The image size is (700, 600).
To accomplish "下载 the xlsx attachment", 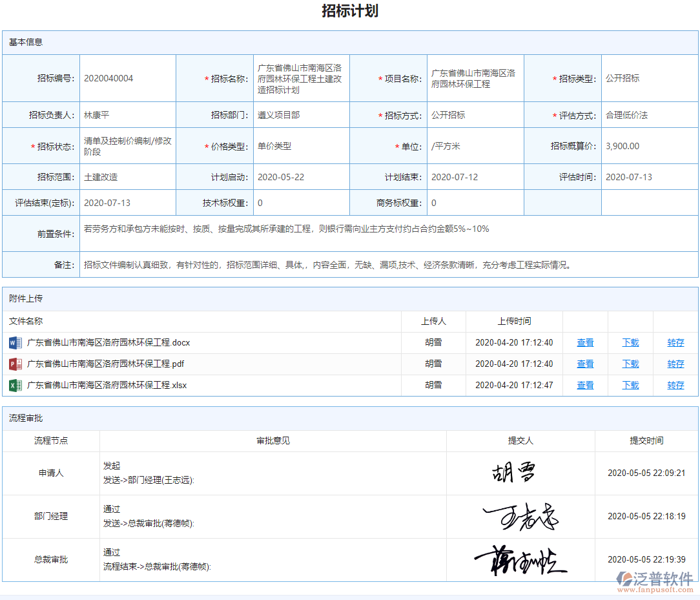I will (630, 385).
